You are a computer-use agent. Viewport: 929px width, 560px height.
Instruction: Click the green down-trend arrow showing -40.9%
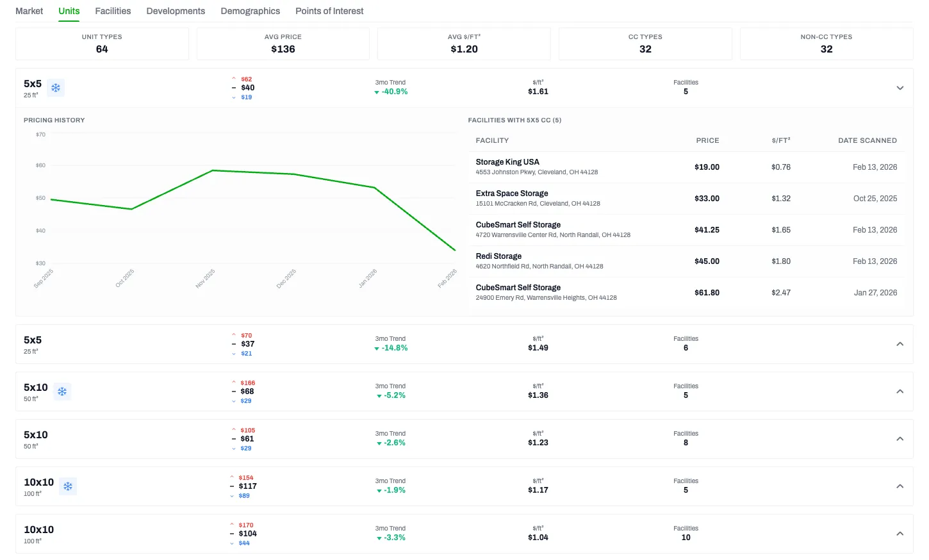(x=377, y=92)
